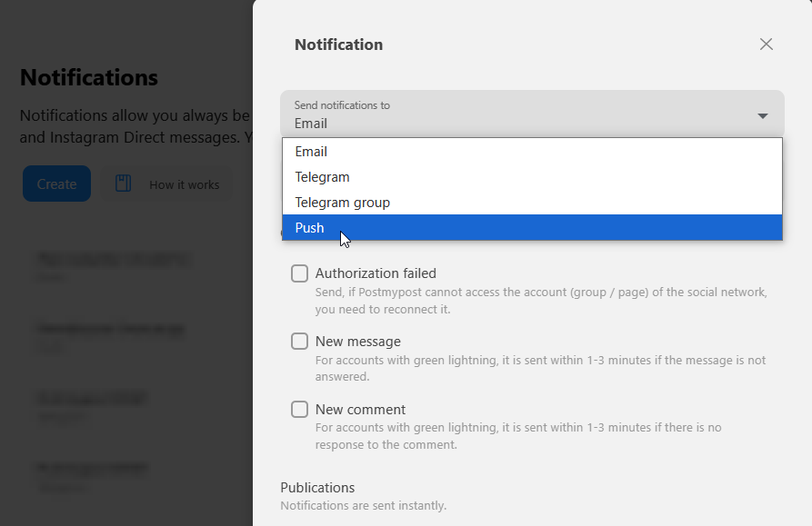Click the Create button
The width and height of the screenshot is (812, 526).
pyautogui.click(x=57, y=184)
